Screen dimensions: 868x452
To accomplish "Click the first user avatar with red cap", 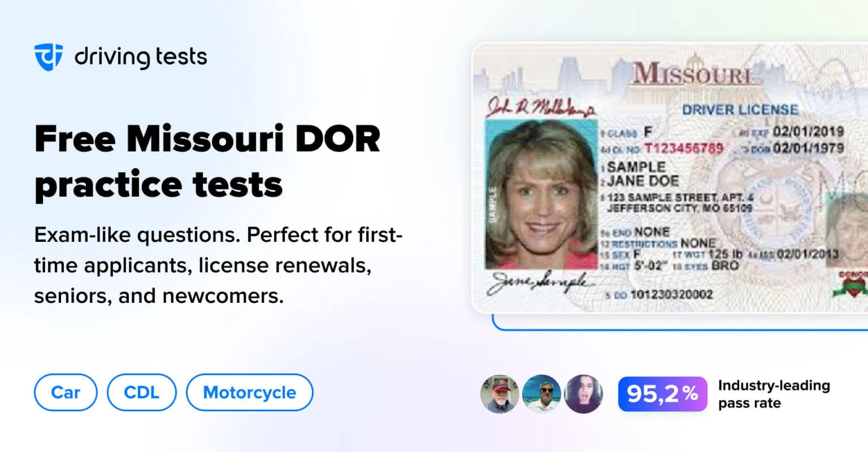I will click(500, 394).
